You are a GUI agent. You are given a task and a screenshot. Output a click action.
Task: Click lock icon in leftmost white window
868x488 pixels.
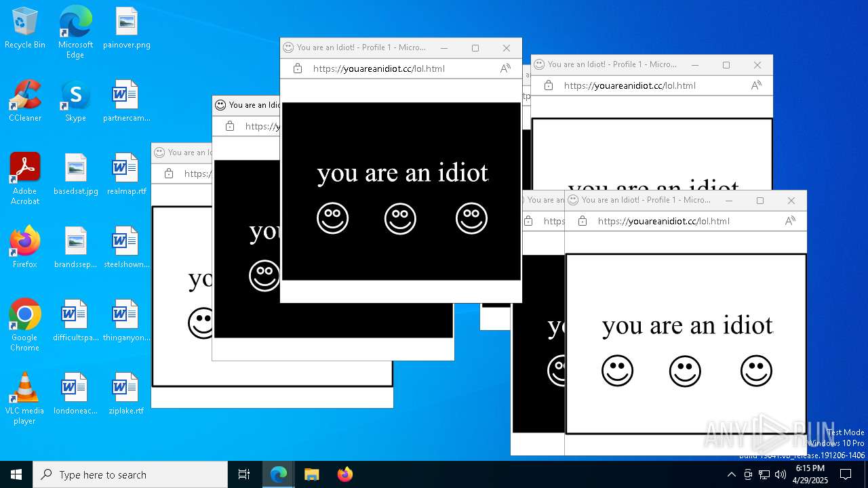click(x=168, y=174)
